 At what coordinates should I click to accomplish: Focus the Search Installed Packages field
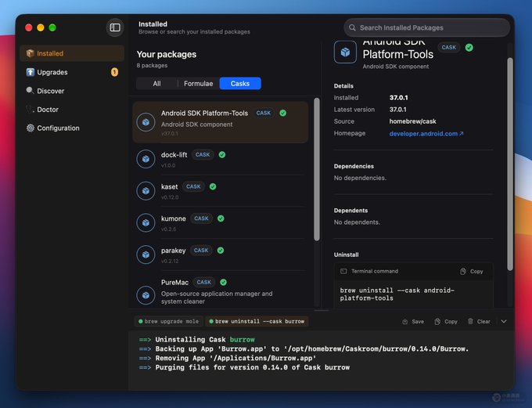click(427, 27)
